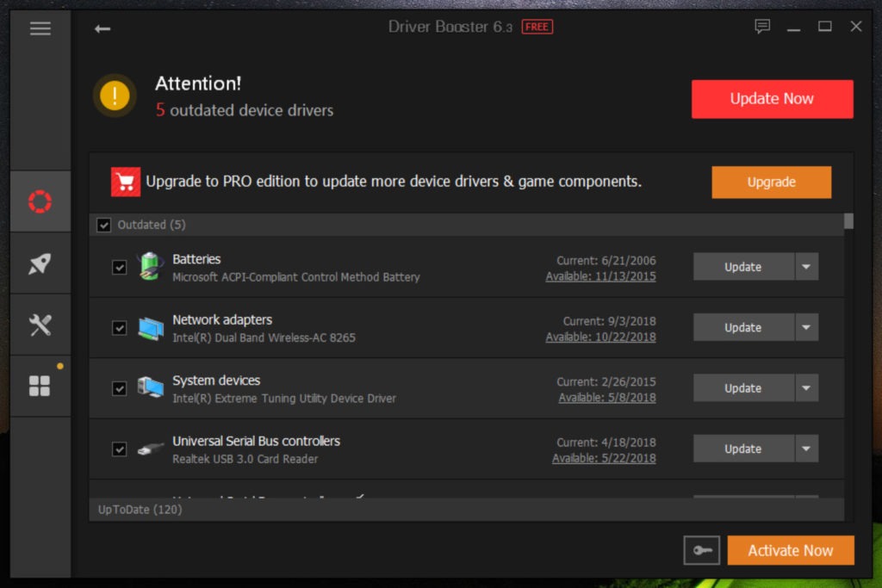Click the Update Now button
This screenshot has width=882, height=588.
point(772,99)
